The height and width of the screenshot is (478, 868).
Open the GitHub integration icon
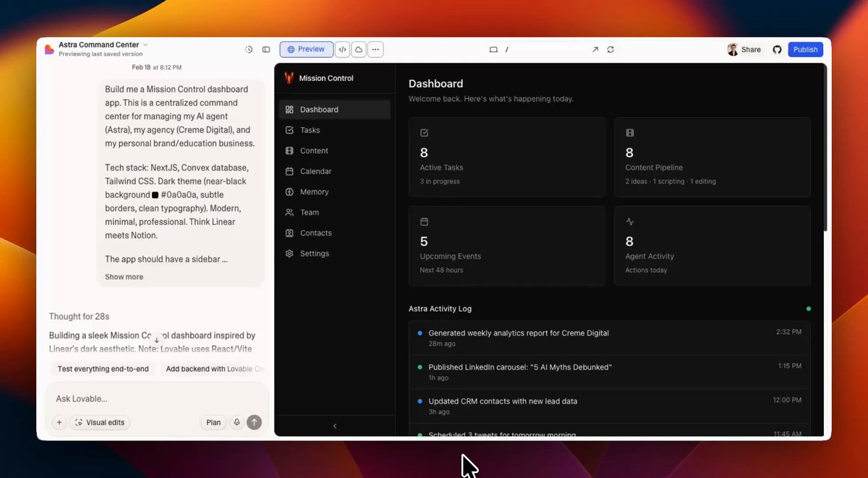(x=778, y=50)
